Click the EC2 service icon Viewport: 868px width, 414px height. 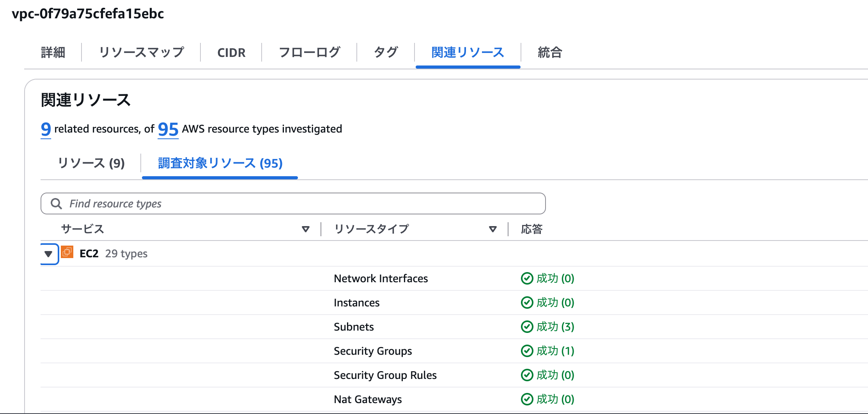coord(67,252)
